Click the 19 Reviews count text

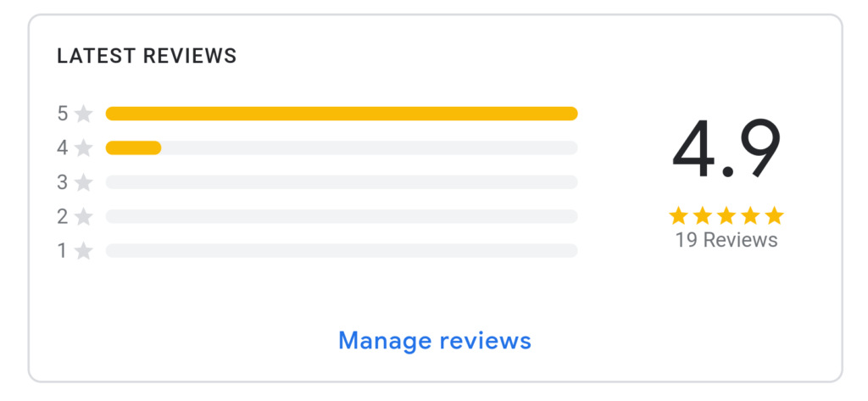726,240
